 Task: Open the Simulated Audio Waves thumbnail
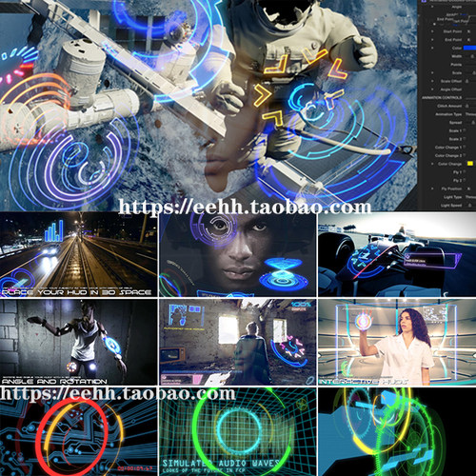pyautogui.click(x=238, y=431)
